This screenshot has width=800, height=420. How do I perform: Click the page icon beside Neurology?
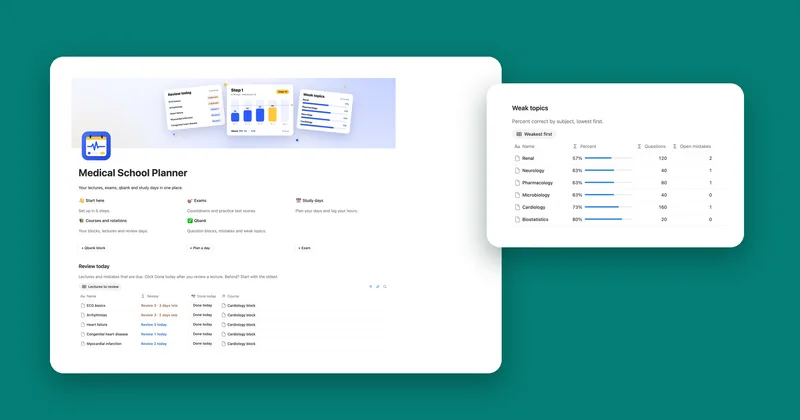(x=517, y=170)
